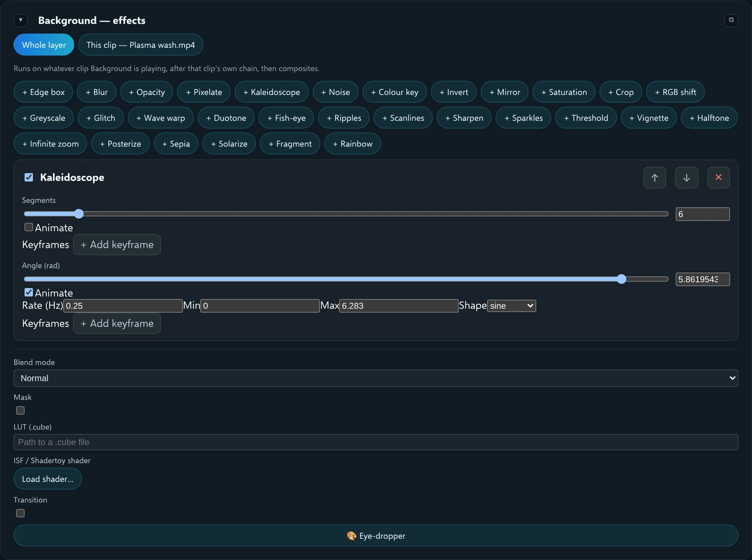Move Kaleidoscope effect up
Viewport: 752px width, 560px height.
(655, 177)
